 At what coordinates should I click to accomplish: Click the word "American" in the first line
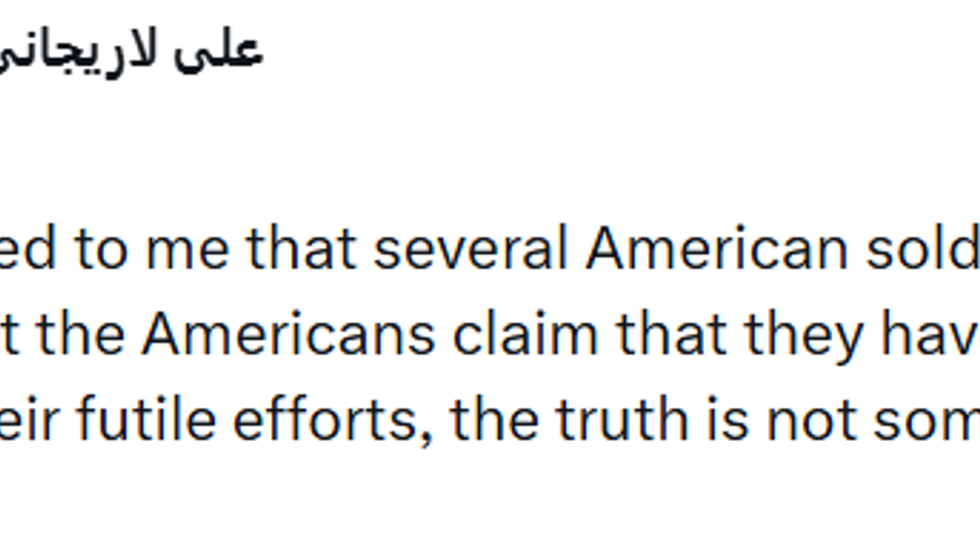click(x=716, y=249)
